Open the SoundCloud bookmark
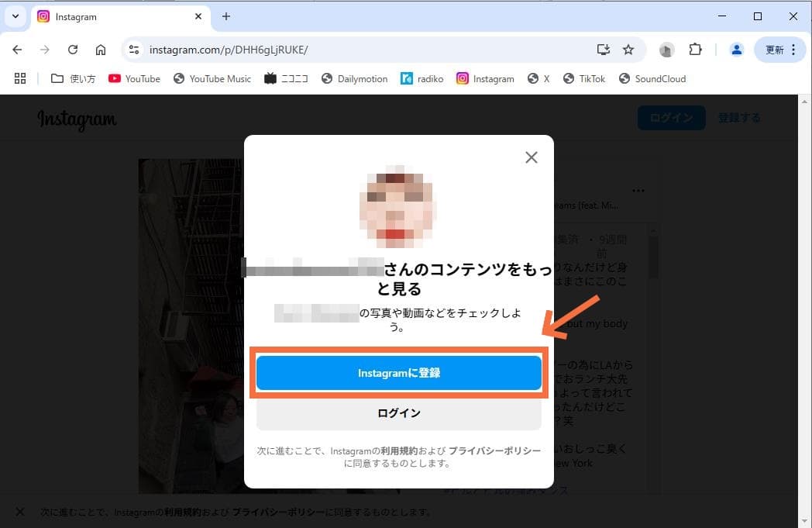This screenshot has width=812, height=528. click(652, 79)
